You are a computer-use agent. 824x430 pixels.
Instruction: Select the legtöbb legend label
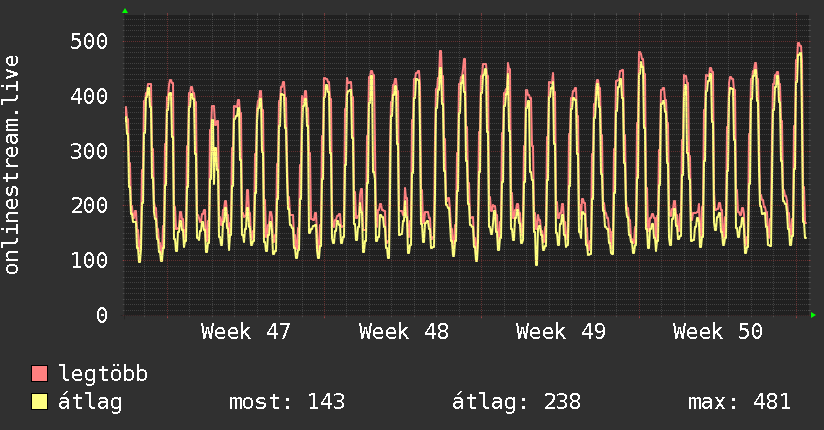tap(104, 374)
